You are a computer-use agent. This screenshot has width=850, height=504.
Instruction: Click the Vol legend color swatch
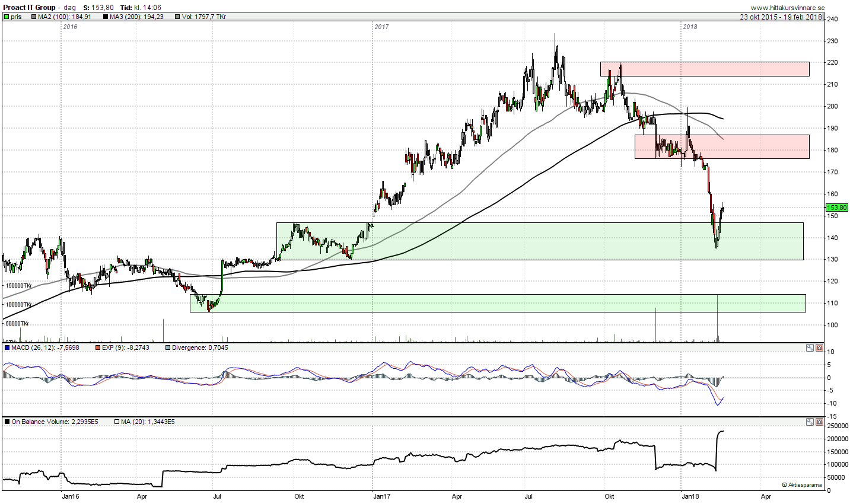tap(177, 17)
